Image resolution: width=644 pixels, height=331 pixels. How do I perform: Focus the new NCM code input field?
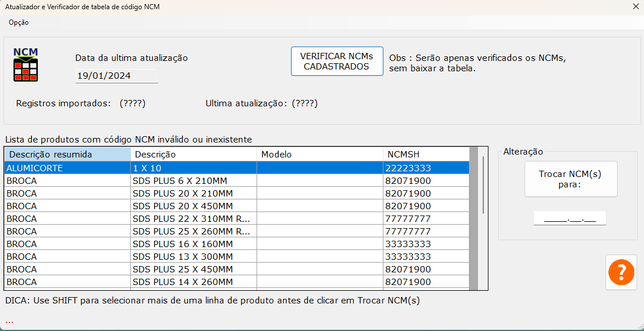coord(569,218)
